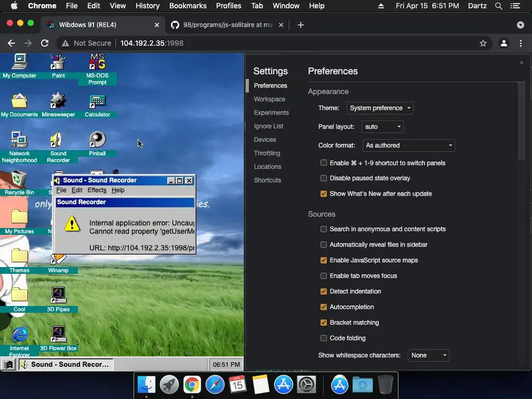Open the Effects menu in Sound Recorder
Viewport: 532px width, 399px height.
97,190
